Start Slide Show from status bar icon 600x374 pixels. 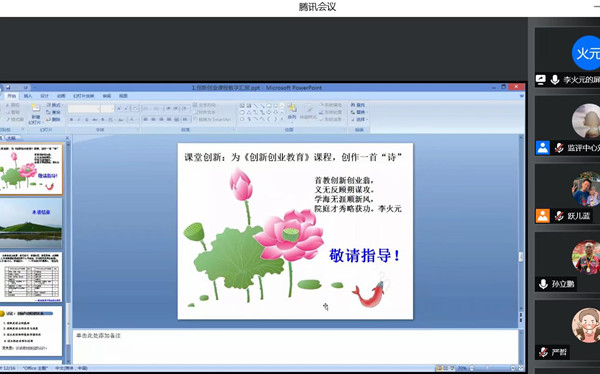(452, 368)
